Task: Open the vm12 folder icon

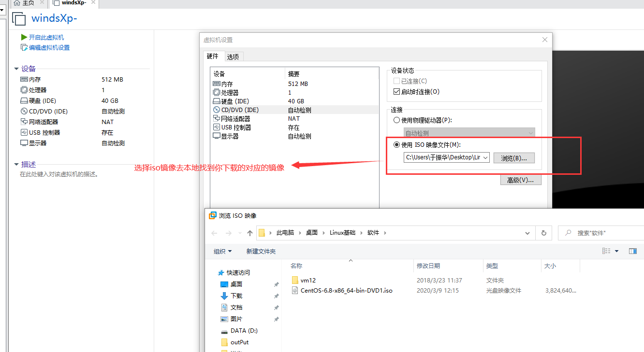Action: click(295, 280)
